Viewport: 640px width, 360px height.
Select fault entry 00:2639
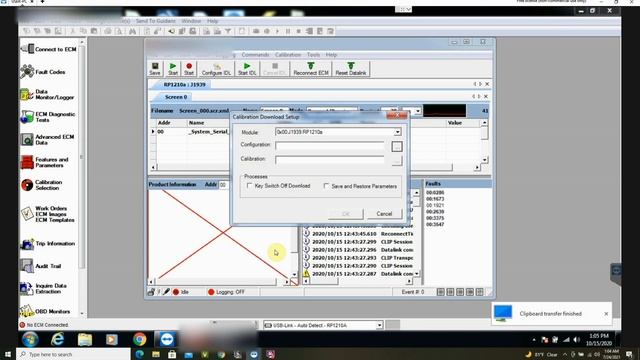[435, 212]
